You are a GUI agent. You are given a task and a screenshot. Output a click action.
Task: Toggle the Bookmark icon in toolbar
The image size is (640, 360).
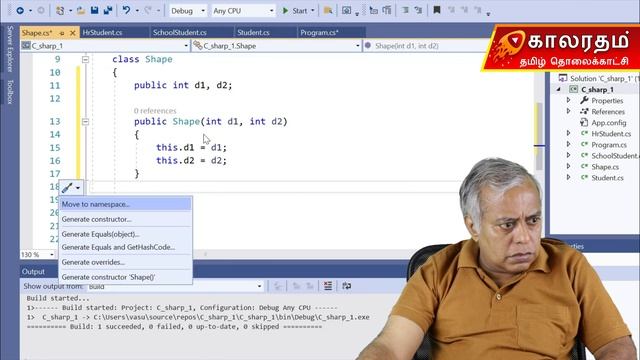437,10
